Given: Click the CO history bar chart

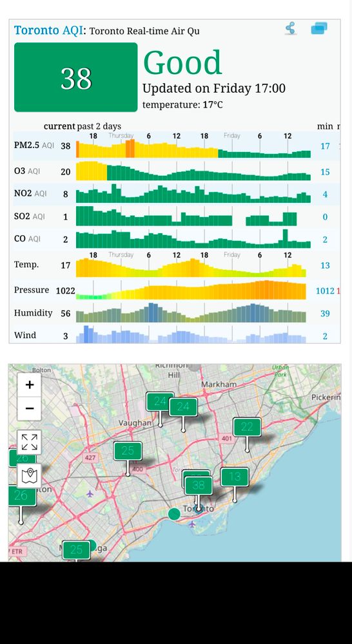Looking at the screenshot, I should coord(193,238).
